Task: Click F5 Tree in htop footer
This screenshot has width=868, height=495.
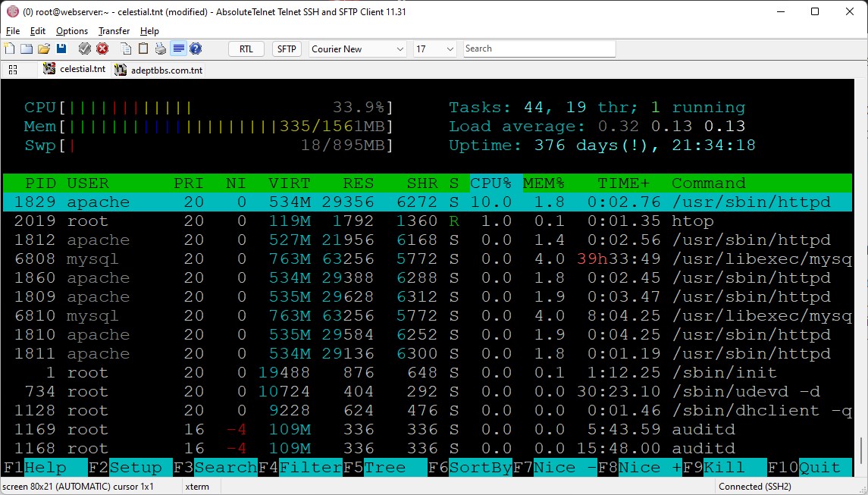Action: 385,467
